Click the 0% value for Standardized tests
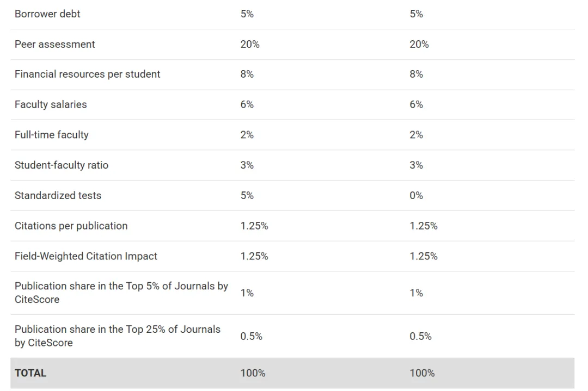588x391 pixels. pos(416,195)
